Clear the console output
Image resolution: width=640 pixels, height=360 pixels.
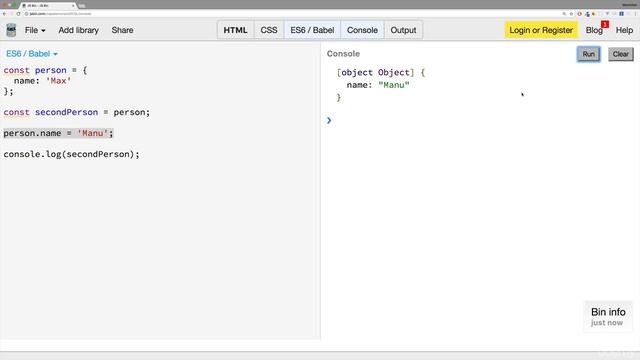(x=620, y=54)
